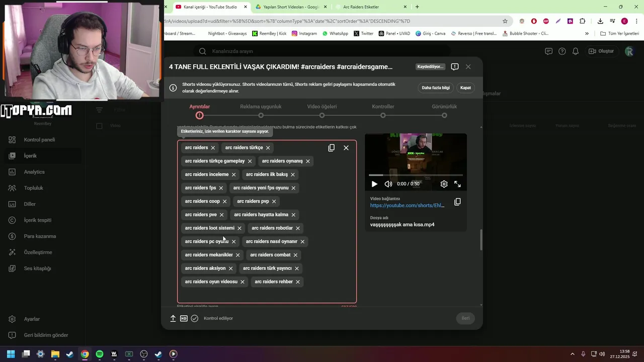Delete the 'arc raiders combat' tag

(295, 255)
